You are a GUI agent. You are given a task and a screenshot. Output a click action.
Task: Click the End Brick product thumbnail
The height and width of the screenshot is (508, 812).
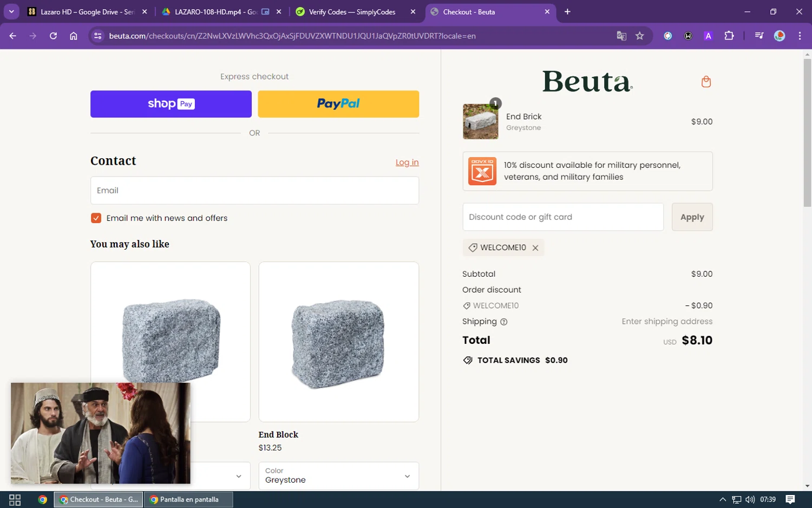coord(480,122)
